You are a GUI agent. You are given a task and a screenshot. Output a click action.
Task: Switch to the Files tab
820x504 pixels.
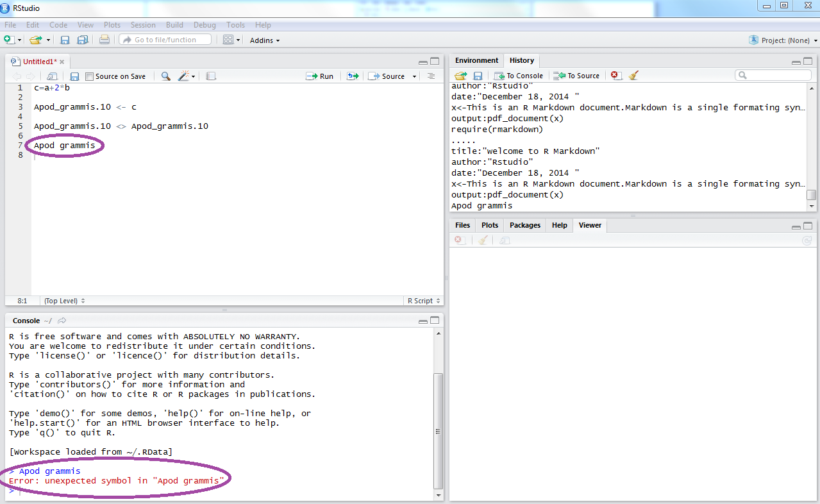462,226
